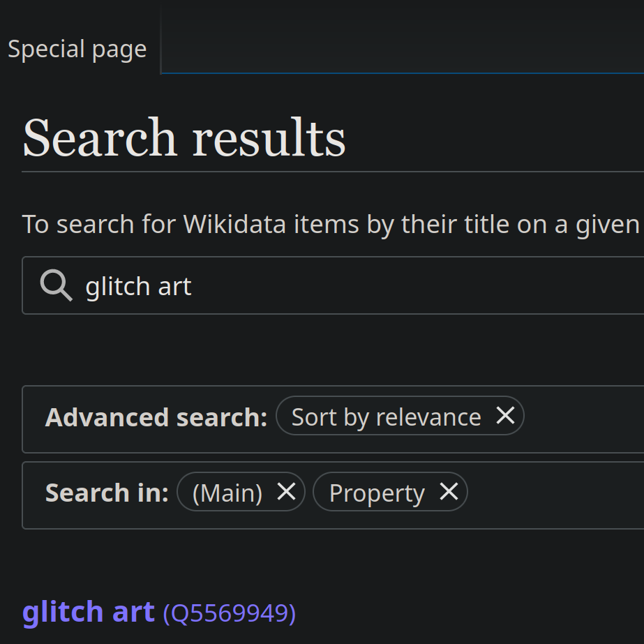Open the glitch art Q5569949 item
The image size is (644, 644).
pos(87,611)
